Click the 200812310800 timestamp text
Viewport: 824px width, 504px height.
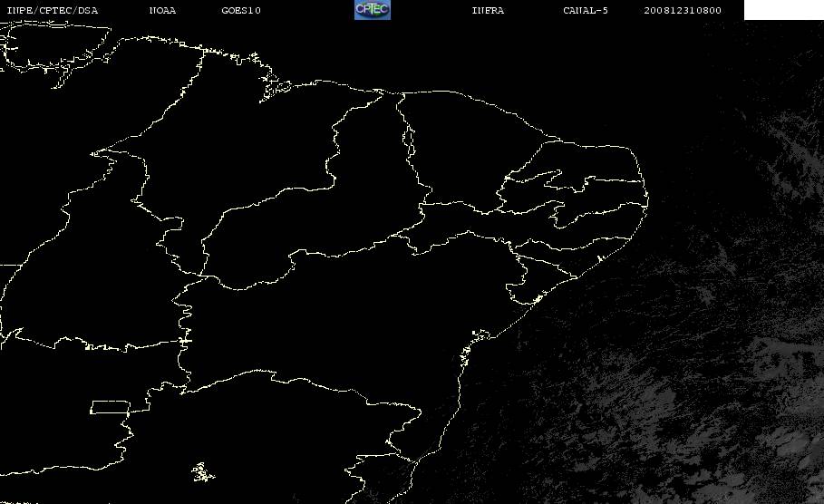(x=683, y=11)
